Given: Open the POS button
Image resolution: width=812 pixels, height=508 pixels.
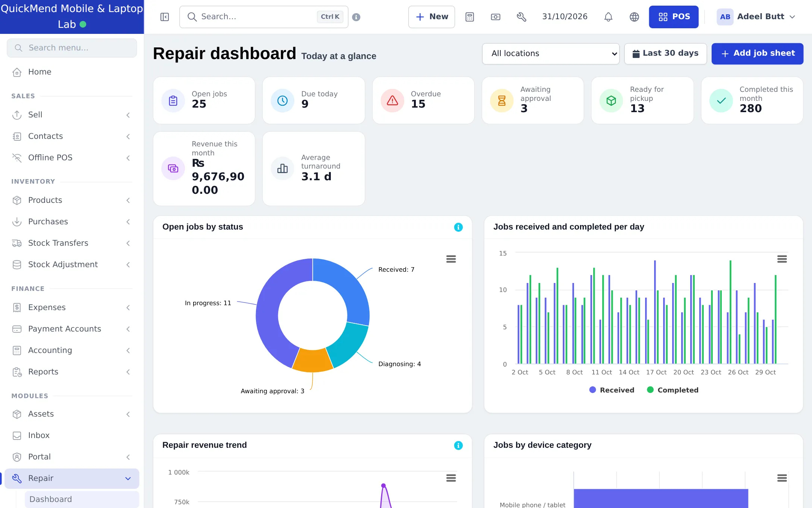Looking at the screenshot, I should (674, 17).
